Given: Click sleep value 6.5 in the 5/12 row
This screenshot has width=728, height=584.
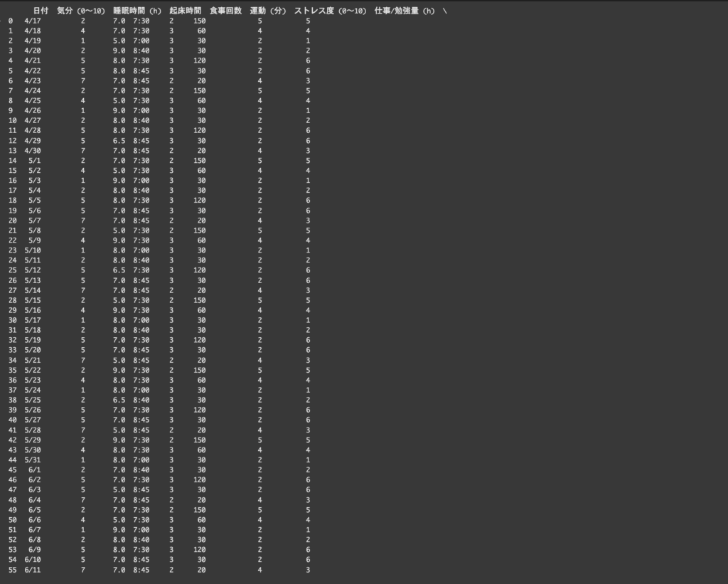Looking at the screenshot, I should (x=119, y=270).
